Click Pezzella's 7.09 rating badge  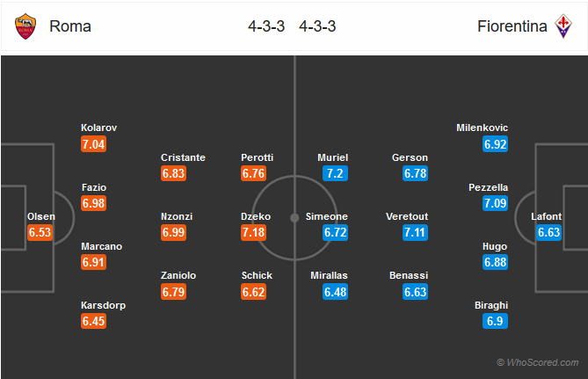(x=495, y=203)
